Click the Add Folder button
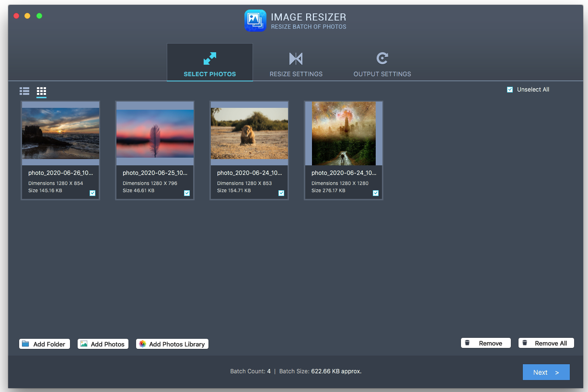 tap(45, 344)
